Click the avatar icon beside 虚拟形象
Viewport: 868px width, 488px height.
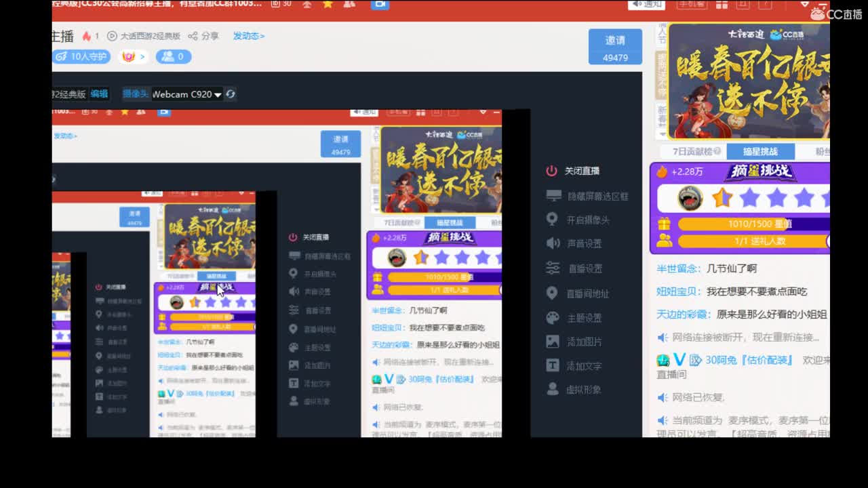[x=553, y=389]
